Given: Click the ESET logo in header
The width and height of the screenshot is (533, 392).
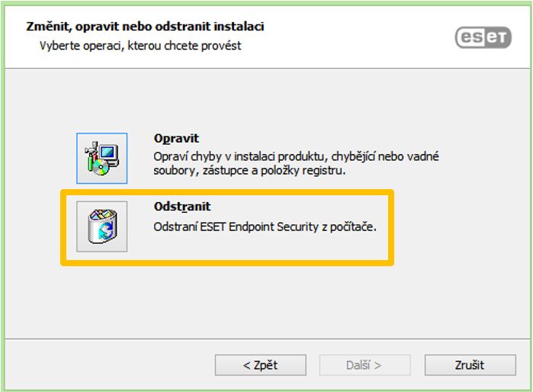Looking at the screenshot, I should 483,37.
